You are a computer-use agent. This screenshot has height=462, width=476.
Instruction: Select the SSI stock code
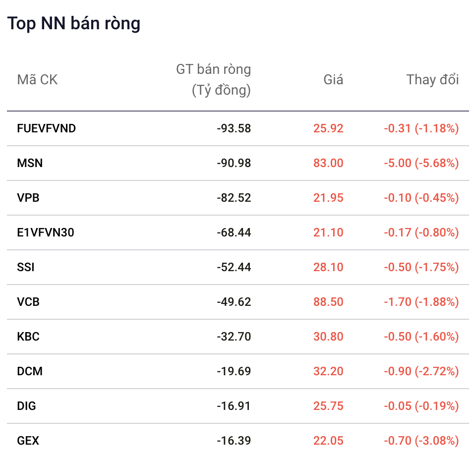coord(26,267)
